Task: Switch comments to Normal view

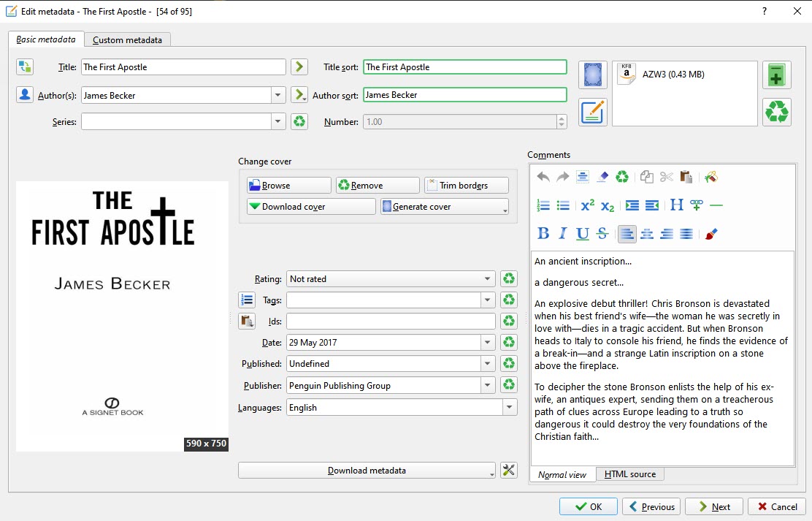Action: pos(562,474)
